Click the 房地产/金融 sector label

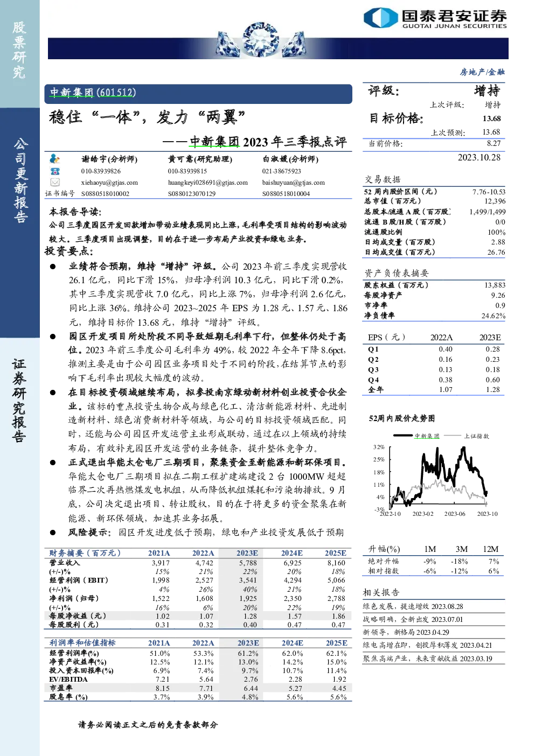(x=482, y=72)
